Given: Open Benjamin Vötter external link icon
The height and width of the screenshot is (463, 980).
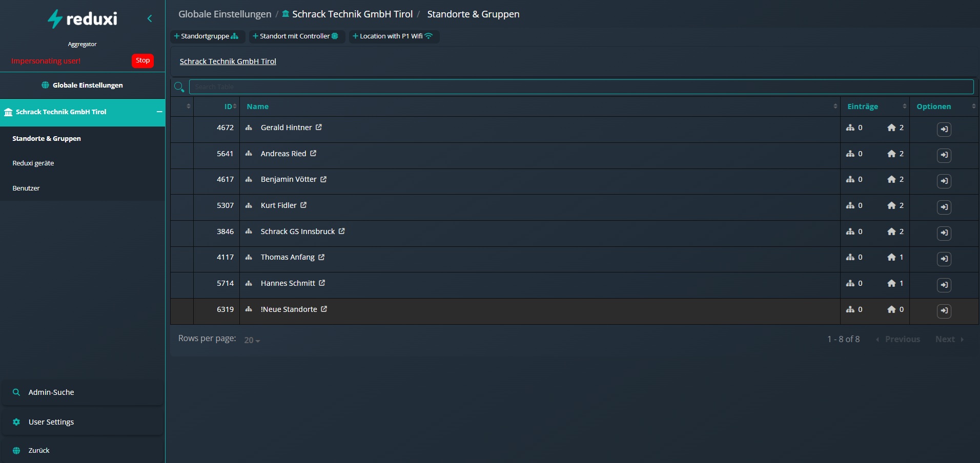Looking at the screenshot, I should click(323, 179).
